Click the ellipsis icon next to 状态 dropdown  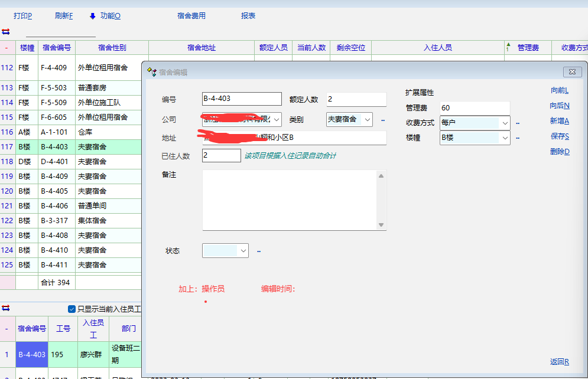click(x=258, y=251)
